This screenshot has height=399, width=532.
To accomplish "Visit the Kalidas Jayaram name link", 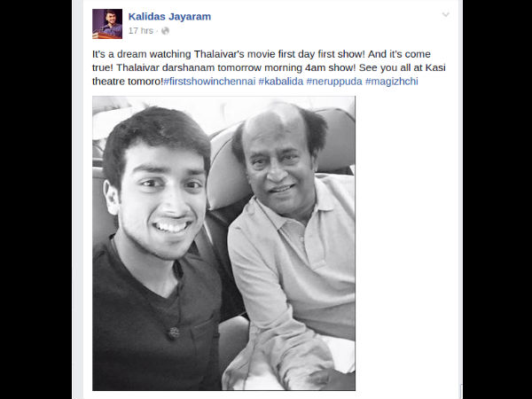I will tap(169, 16).
